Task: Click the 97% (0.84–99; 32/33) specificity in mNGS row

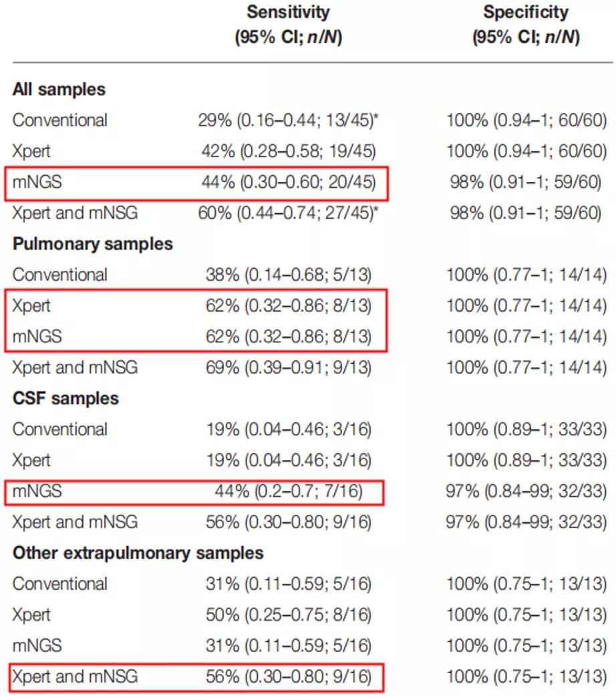Action: [526, 492]
